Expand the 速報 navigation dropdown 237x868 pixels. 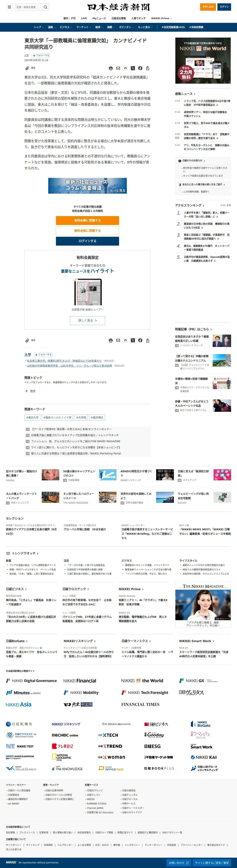click(x=51, y=27)
